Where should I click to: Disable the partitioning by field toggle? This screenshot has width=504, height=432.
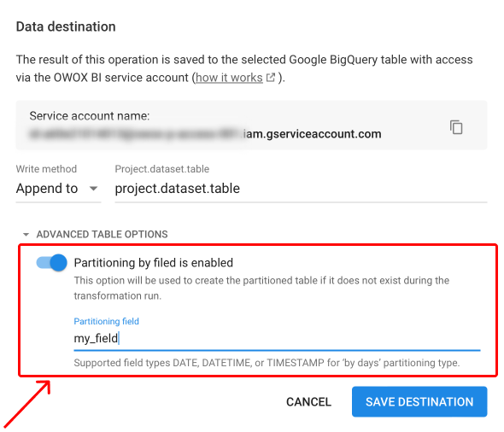(51, 263)
